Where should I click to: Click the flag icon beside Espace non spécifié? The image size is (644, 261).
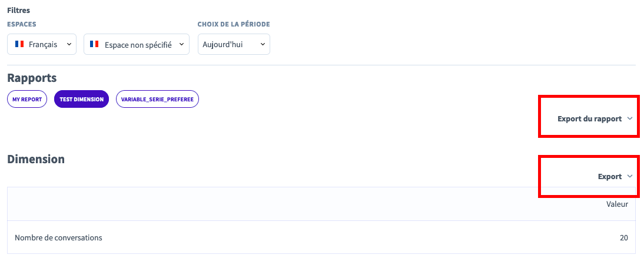click(95, 44)
